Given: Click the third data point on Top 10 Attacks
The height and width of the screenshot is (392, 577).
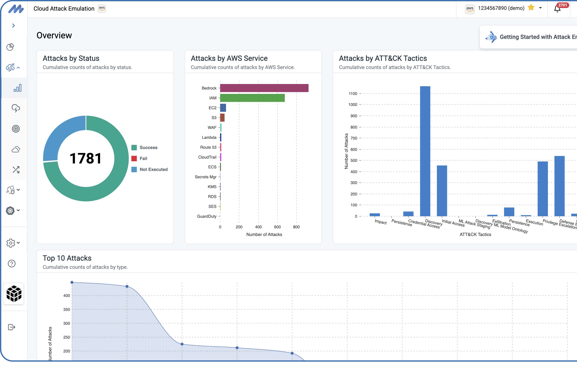Looking at the screenshot, I should (x=182, y=344).
